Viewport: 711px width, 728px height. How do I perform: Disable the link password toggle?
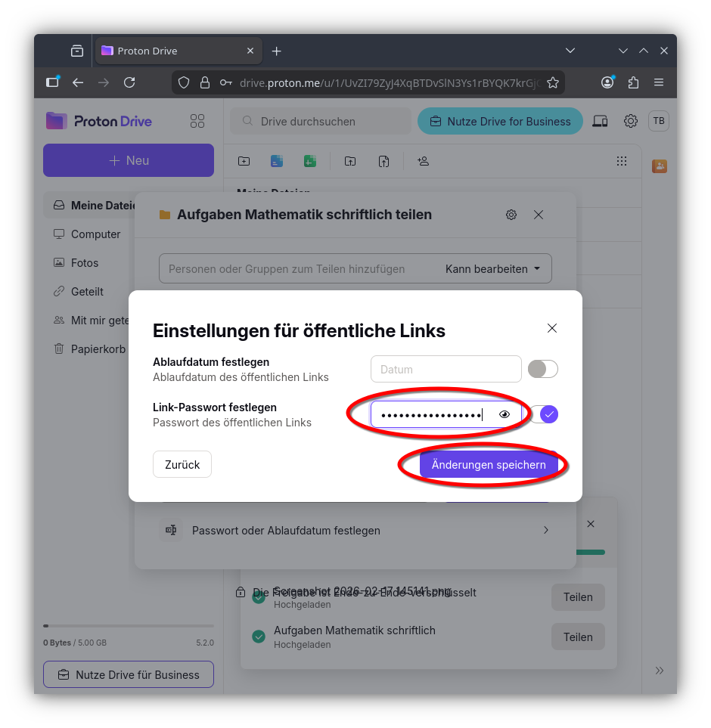(x=545, y=414)
